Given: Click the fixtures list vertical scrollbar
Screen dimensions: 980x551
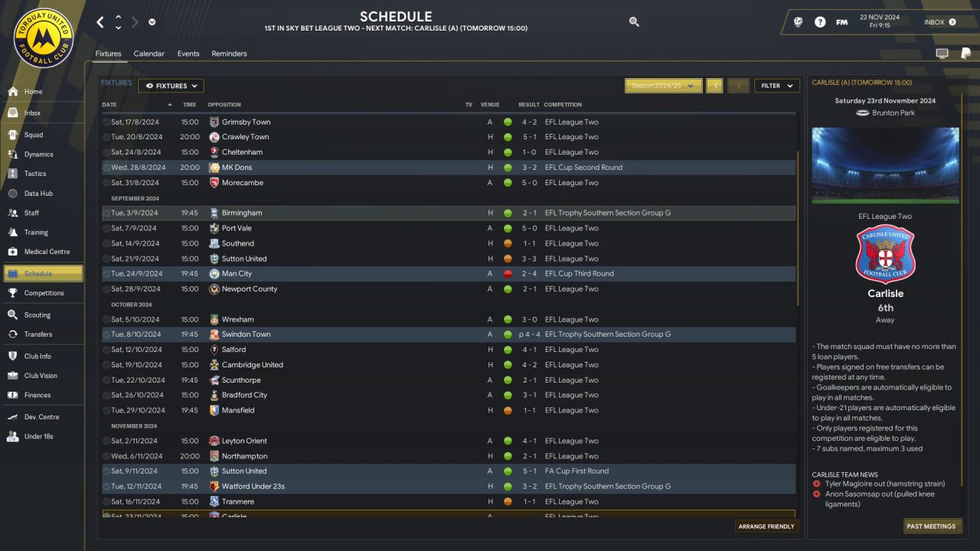Looking at the screenshot, I should coord(798,230).
